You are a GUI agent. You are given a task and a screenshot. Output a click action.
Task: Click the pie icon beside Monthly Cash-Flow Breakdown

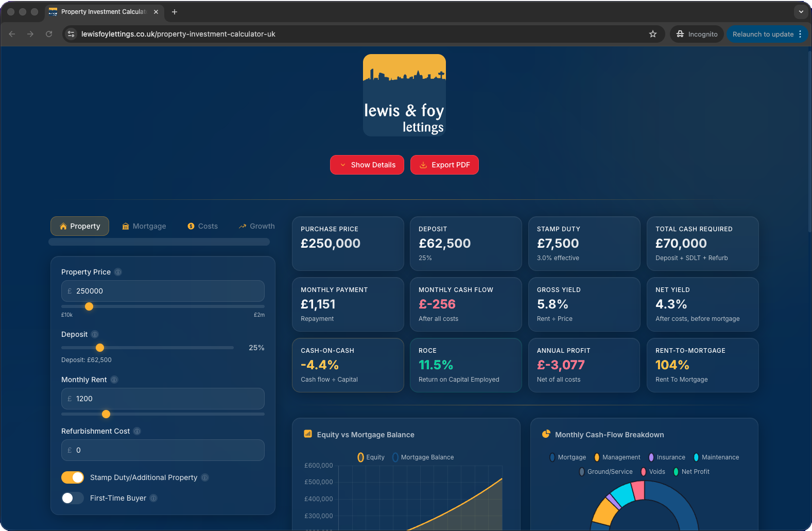coord(546,434)
